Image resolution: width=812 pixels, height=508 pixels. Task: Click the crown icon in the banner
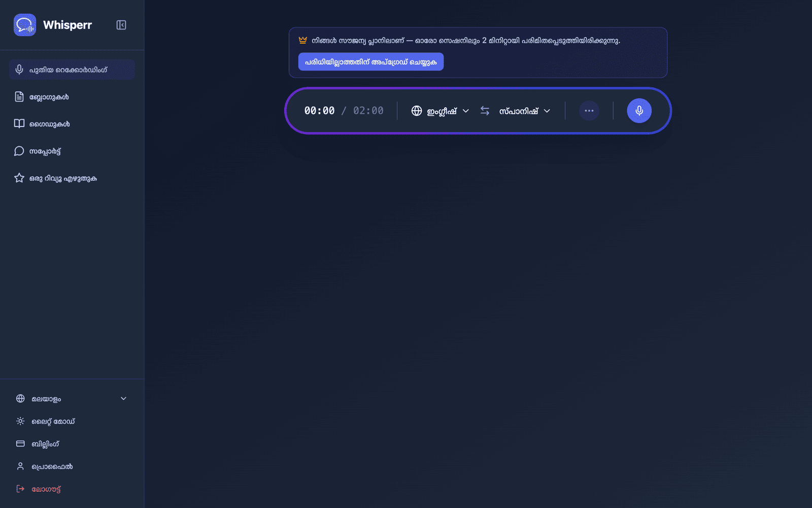click(303, 40)
